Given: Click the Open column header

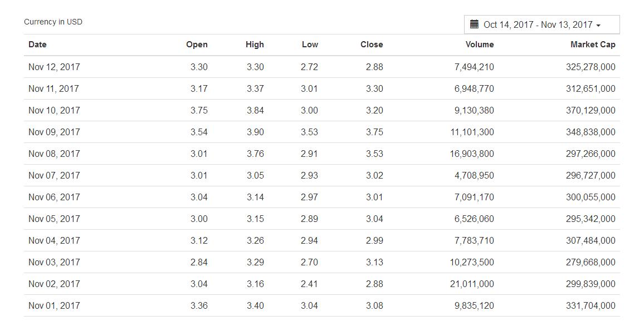Looking at the screenshot, I should tap(197, 45).
